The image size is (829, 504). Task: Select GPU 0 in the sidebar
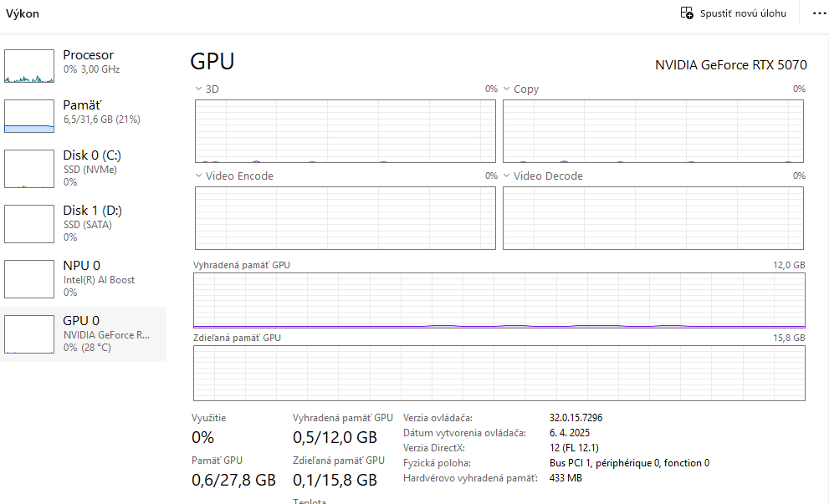click(x=84, y=333)
